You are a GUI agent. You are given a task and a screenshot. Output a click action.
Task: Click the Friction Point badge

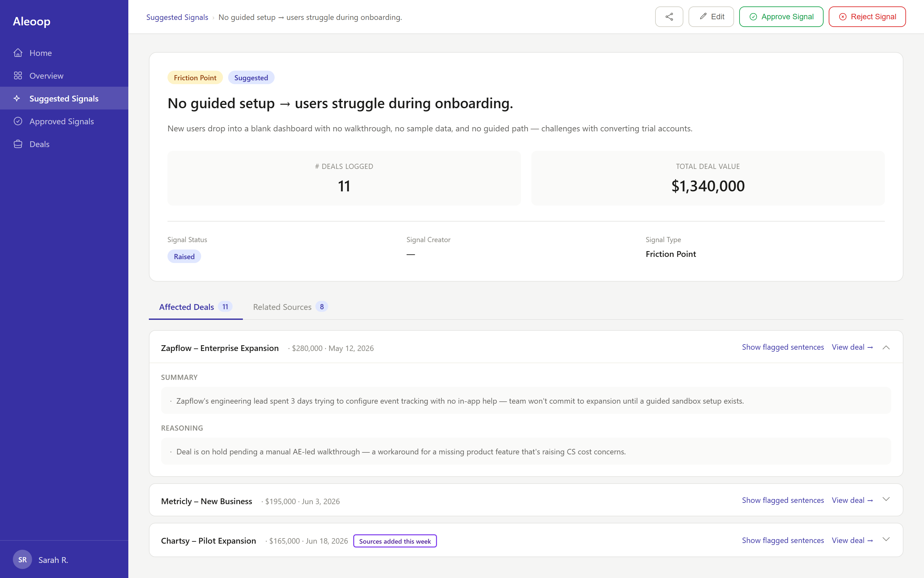pos(195,78)
